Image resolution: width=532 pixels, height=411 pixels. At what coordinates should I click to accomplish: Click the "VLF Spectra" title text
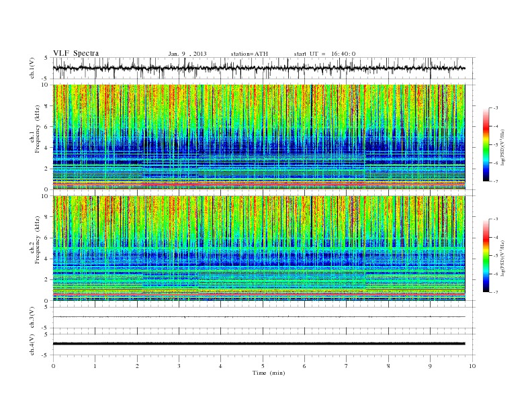76,53
